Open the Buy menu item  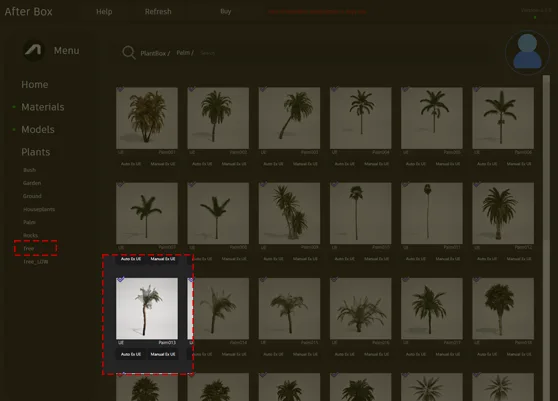point(226,11)
